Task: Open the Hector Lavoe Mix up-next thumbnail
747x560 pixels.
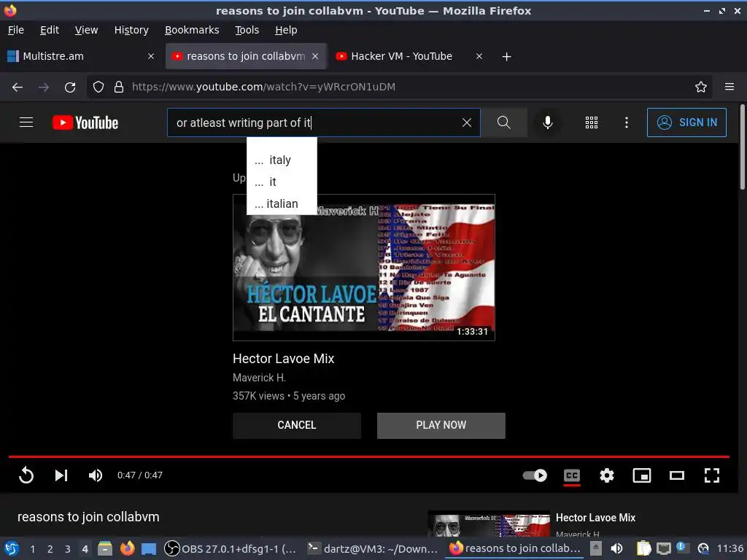Action: 363,268
